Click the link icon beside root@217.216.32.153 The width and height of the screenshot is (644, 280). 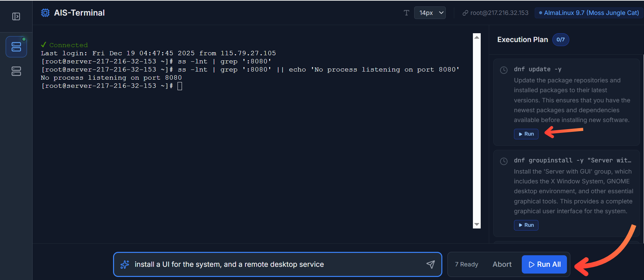pos(465,13)
